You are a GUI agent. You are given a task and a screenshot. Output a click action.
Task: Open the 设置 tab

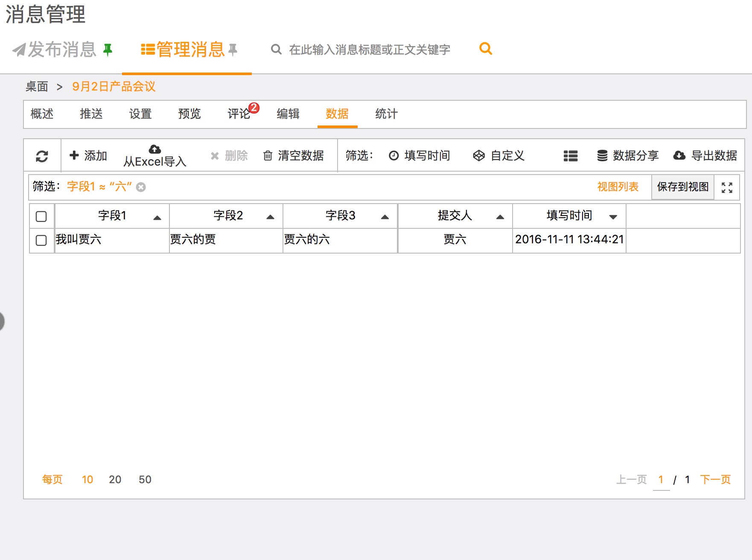pyautogui.click(x=140, y=114)
